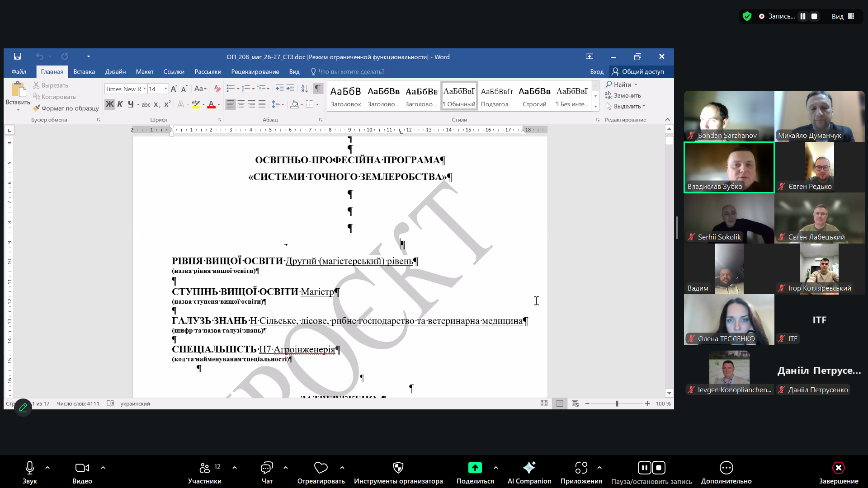The image size is (868, 488).
Task: Click the Format Painter brush icon
Action: pos(37,108)
